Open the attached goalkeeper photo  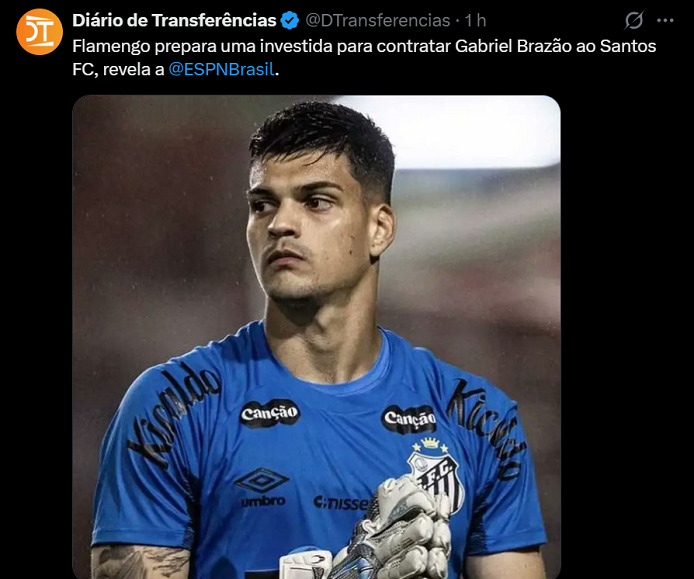(x=316, y=337)
